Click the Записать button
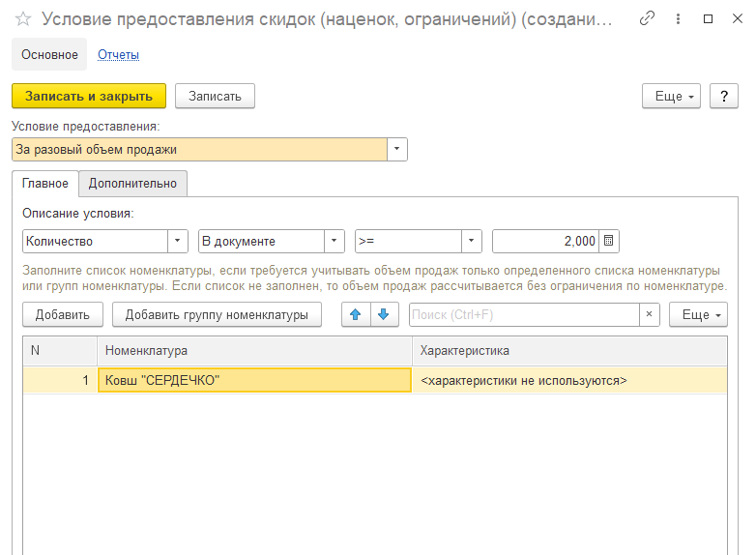756x555 pixels. [215, 96]
